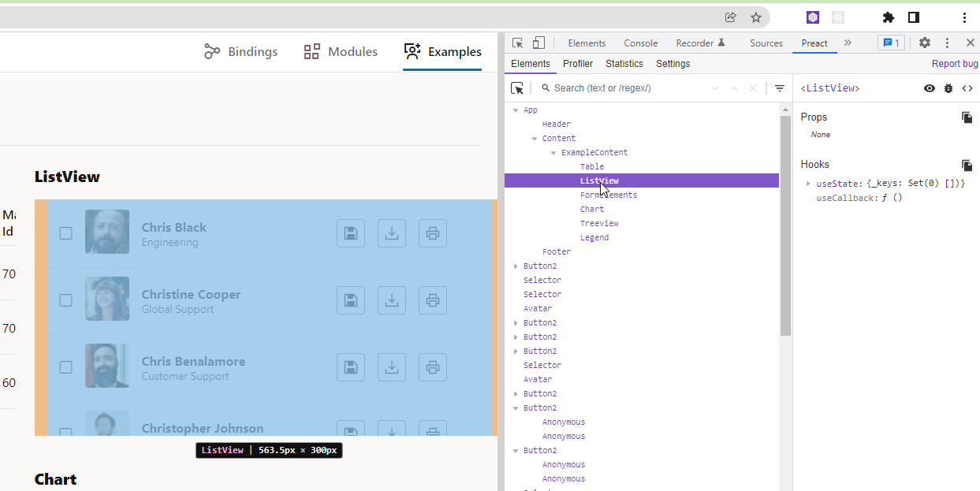
Task: Open the Chrome three-dot menu
Action: click(x=964, y=17)
